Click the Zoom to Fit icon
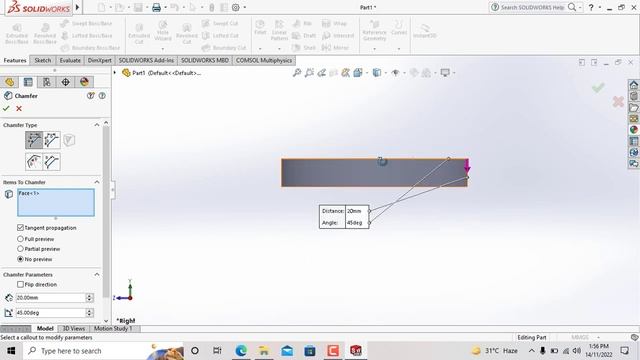 click(297, 73)
